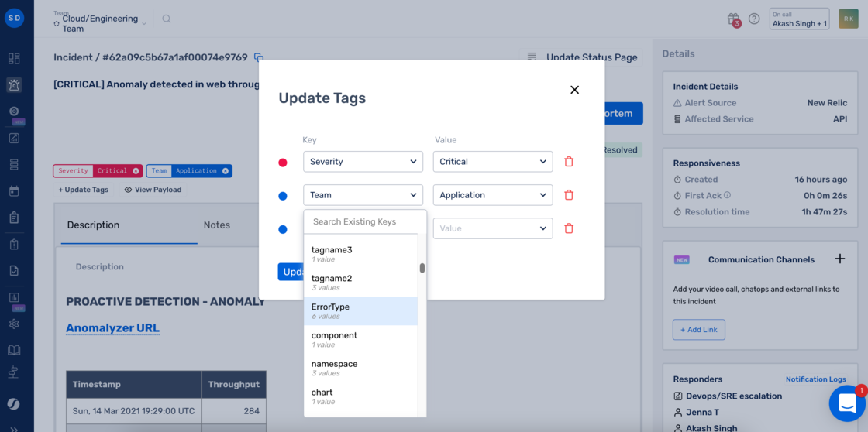The height and width of the screenshot is (432, 868).
Task: Open the empty Value dropdown
Action: 493,228
